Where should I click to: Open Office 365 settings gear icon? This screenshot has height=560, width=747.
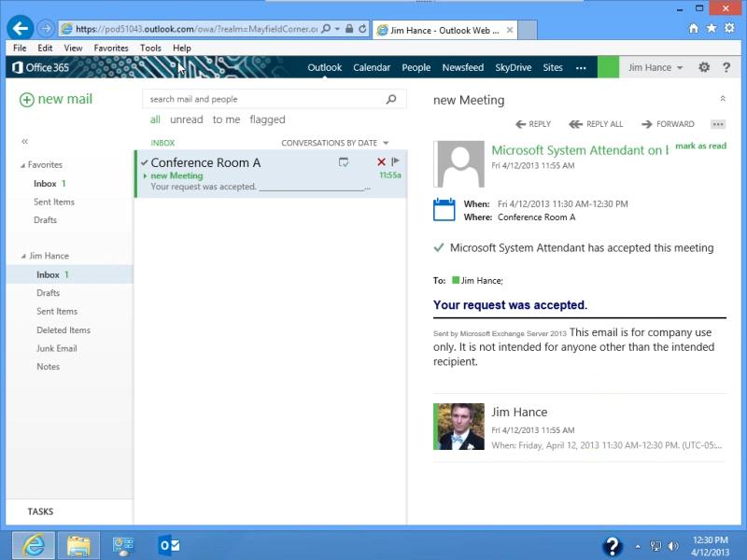tap(704, 67)
